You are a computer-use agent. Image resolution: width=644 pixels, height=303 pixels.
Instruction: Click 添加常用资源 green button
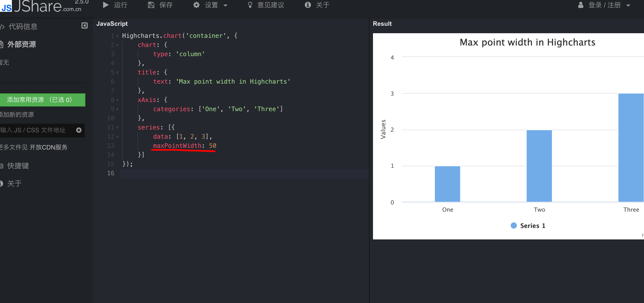click(x=42, y=100)
